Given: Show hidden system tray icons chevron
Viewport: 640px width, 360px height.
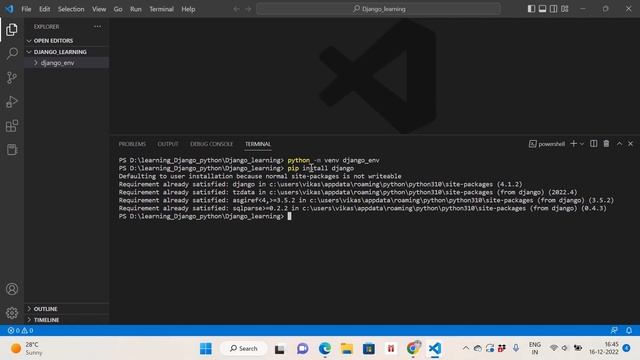Looking at the screenshot, I should [466, 348].
